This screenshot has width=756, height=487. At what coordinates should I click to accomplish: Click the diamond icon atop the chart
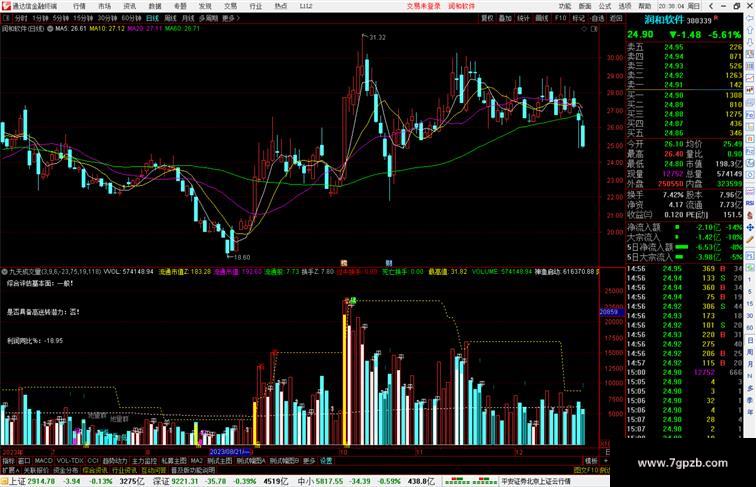(x=584, y=29)
